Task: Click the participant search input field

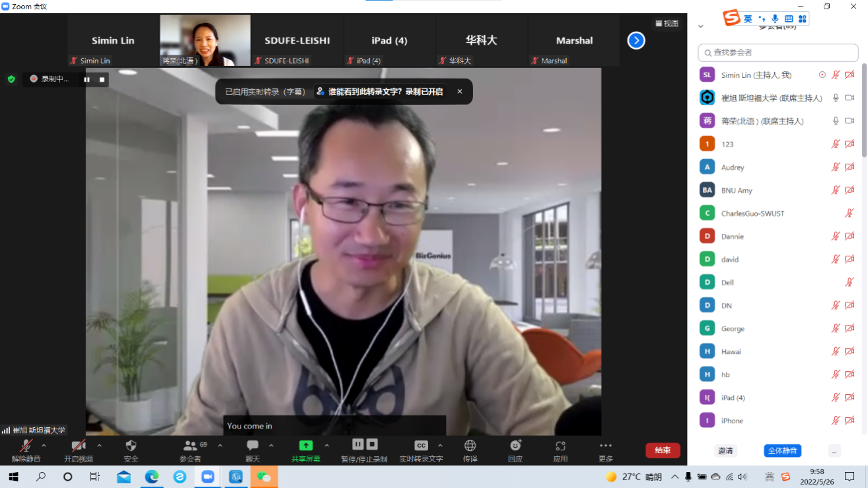Action: coord(778,52)
